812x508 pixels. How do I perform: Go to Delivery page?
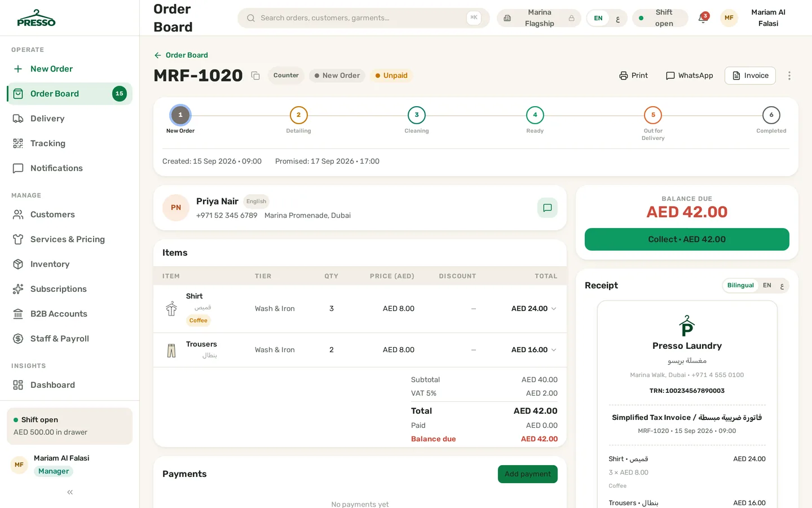click(69, 119)
